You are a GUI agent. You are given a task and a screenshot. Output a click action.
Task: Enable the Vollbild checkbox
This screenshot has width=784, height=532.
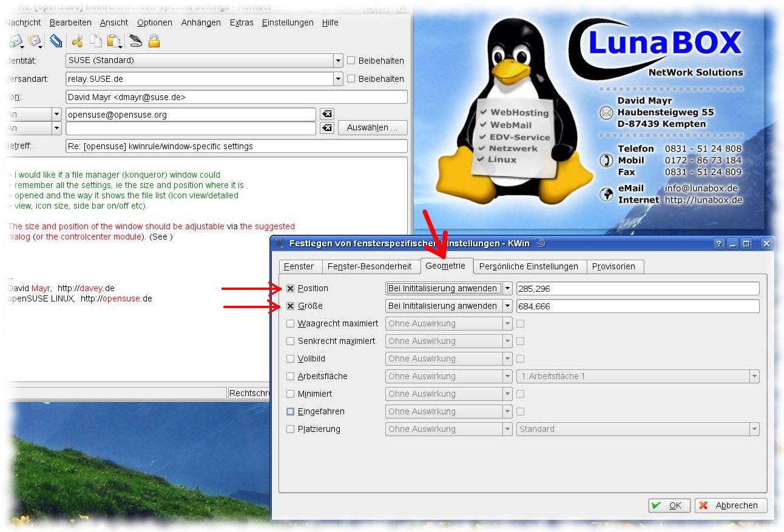[290, 359]
